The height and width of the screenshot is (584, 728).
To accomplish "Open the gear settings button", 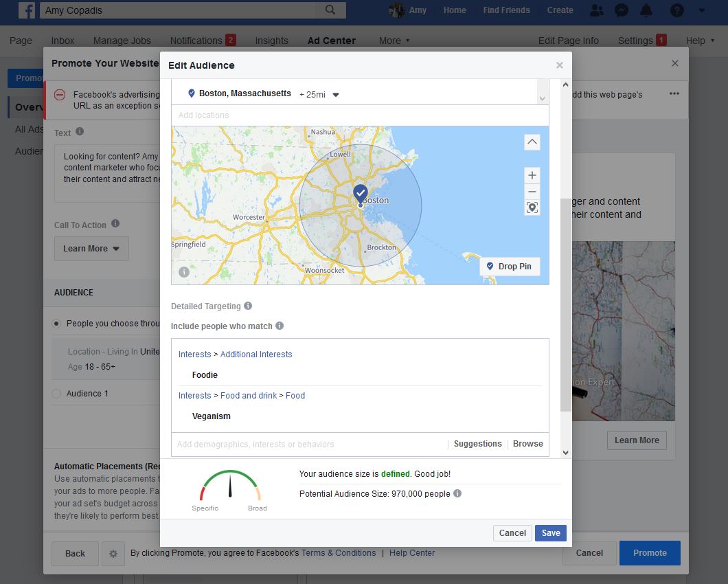I will click(x=113, y=553).
